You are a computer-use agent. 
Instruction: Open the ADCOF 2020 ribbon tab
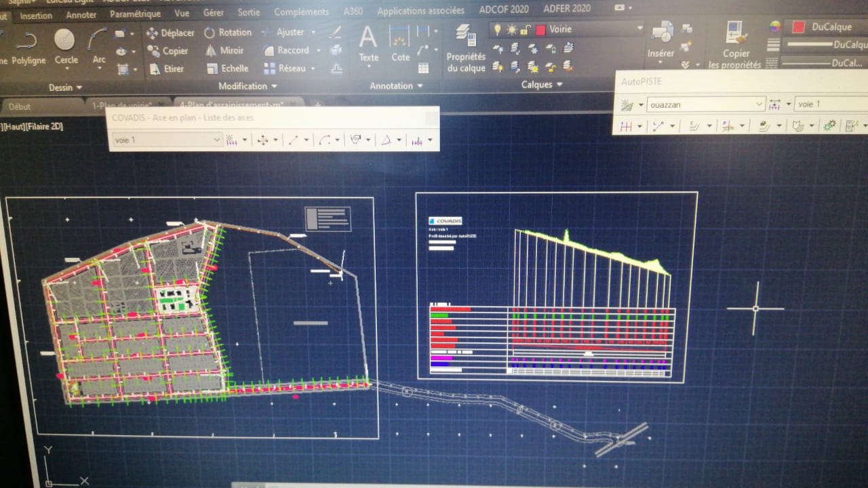click(505, 9)
